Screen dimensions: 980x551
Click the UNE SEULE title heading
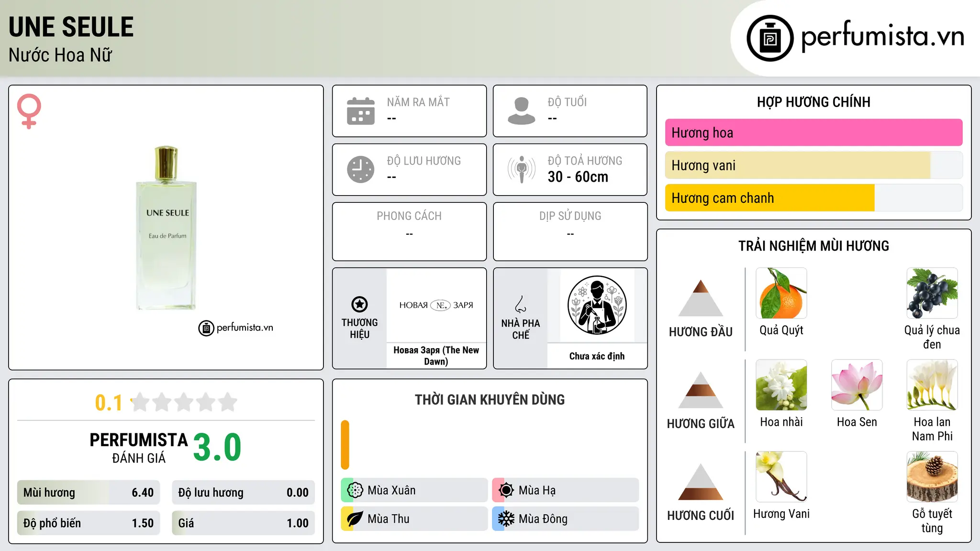pos(71,27)
